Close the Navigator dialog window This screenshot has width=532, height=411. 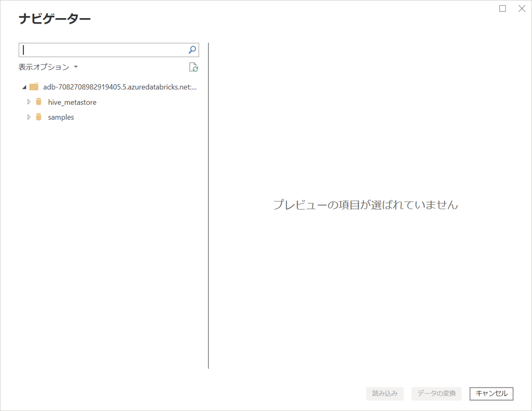[x=522, y=8]
